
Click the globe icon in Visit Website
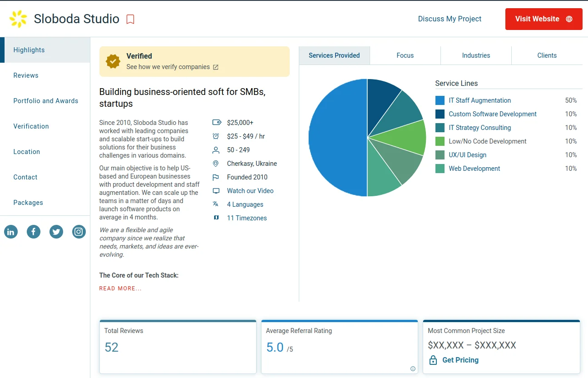(x=569, y=19)
